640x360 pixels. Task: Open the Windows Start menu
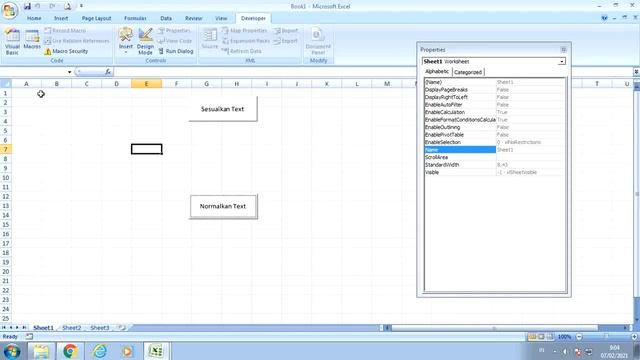point(12,351)
